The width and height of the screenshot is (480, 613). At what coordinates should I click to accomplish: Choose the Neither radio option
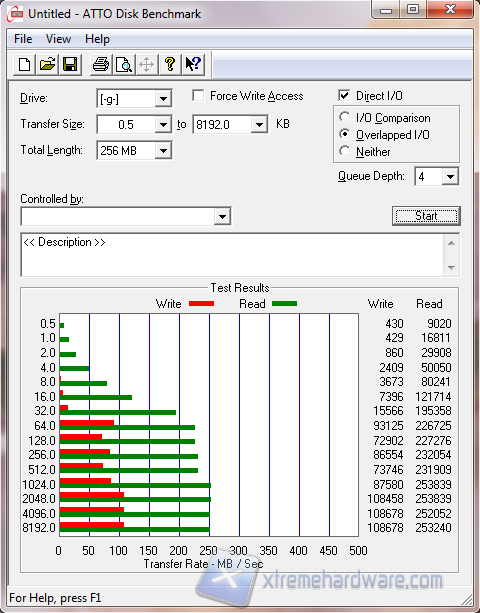(344, 151)
